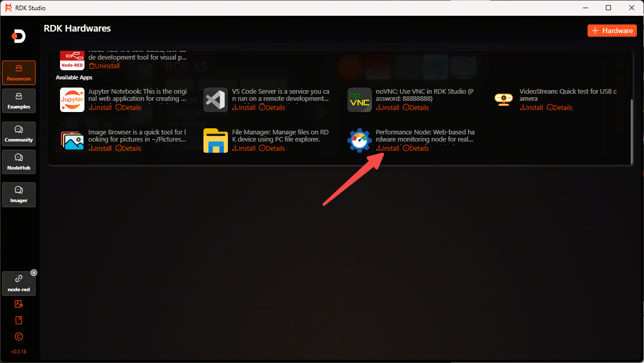Switch to the Imager section
The image size is (644, 363).
(x=19, y=194)
